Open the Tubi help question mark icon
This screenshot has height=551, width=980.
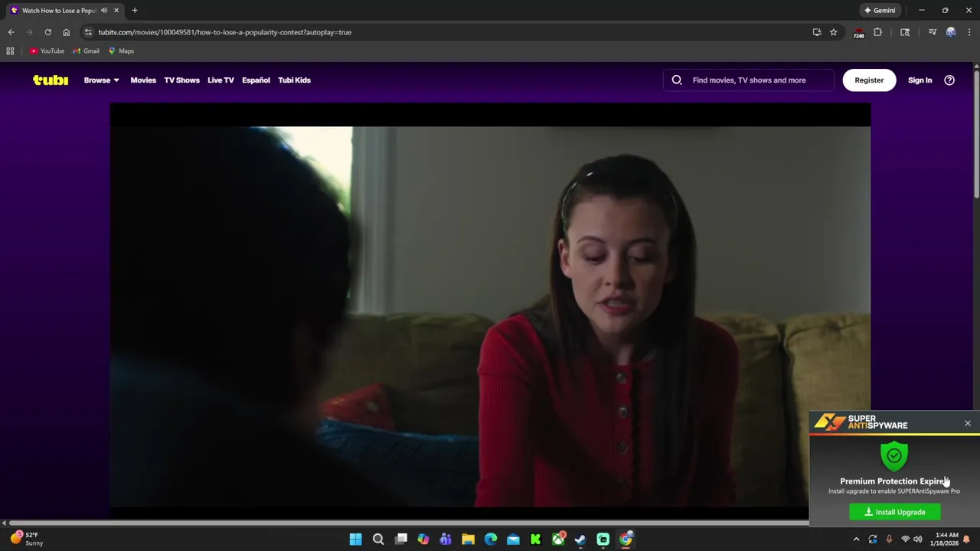click(949, 80)
